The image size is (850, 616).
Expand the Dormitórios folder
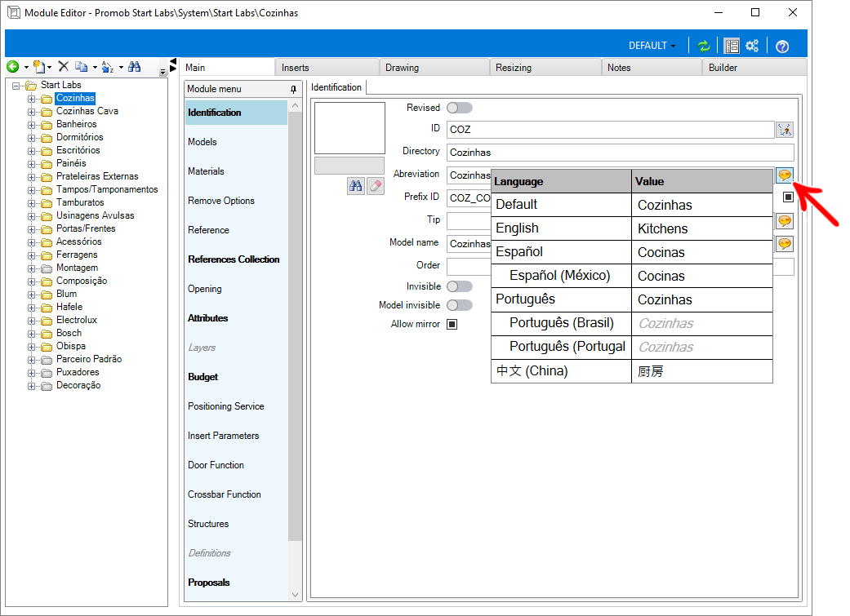(x=32, y=138)
